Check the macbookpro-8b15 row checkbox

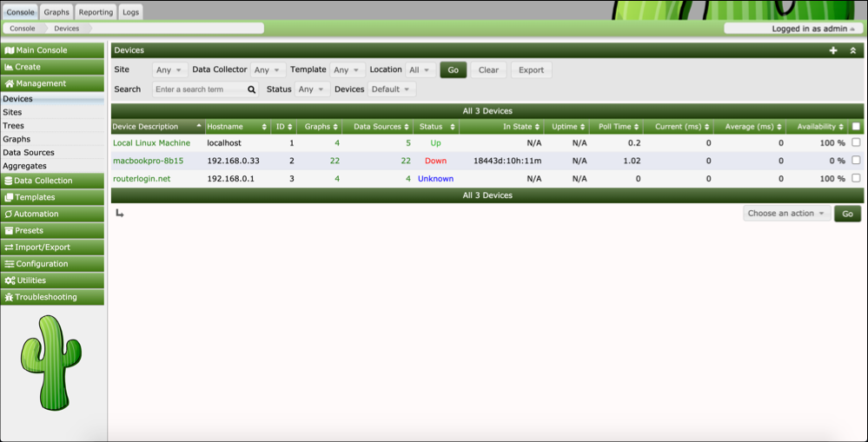[x=857, y=161]
